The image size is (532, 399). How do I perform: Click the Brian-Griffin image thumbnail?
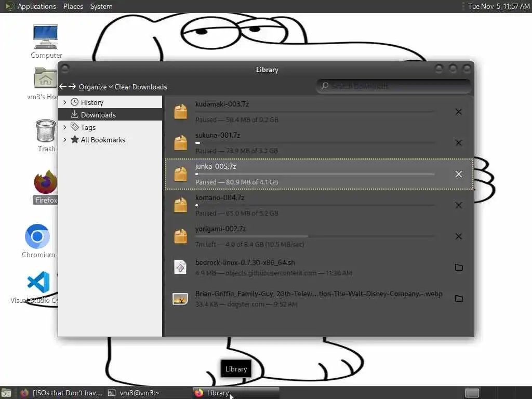(x=180, y=299)
